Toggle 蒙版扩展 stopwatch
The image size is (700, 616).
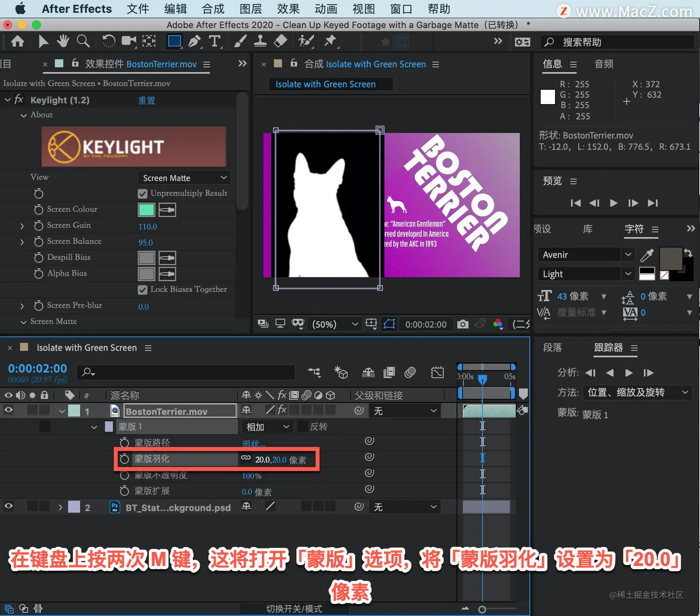pos(124,491)
